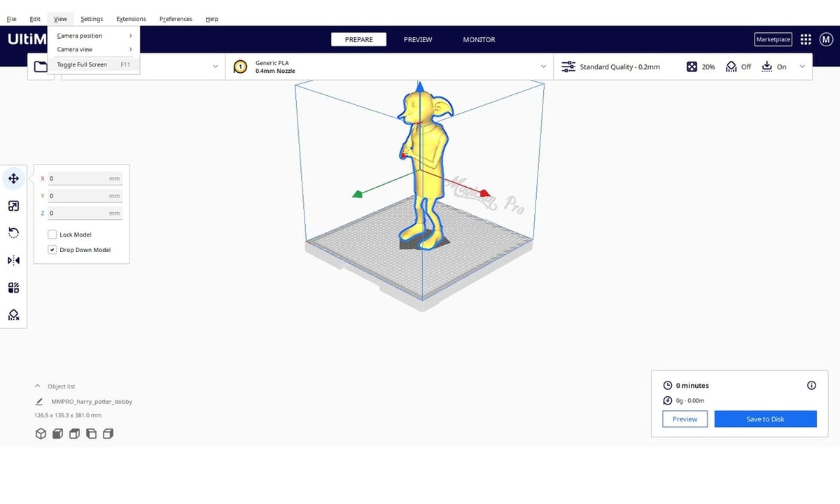Click the pencil rename icon for model
The height and width of the screenshot is (504, 840).
39,402
